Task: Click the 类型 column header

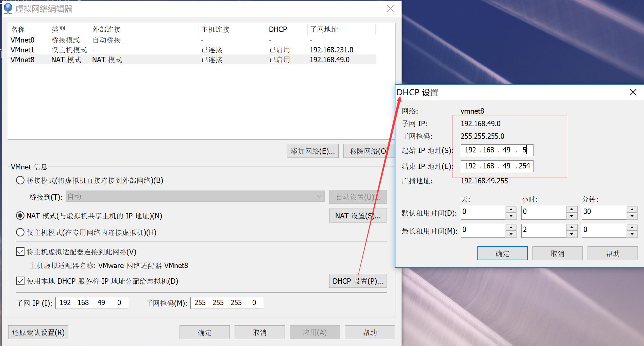Action: pyautogui.click(x=70, y=29)
